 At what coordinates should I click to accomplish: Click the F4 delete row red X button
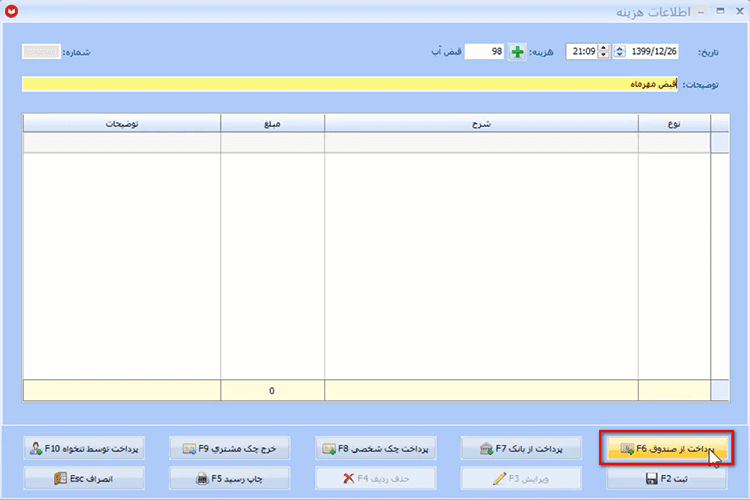(x=375, y=478)
